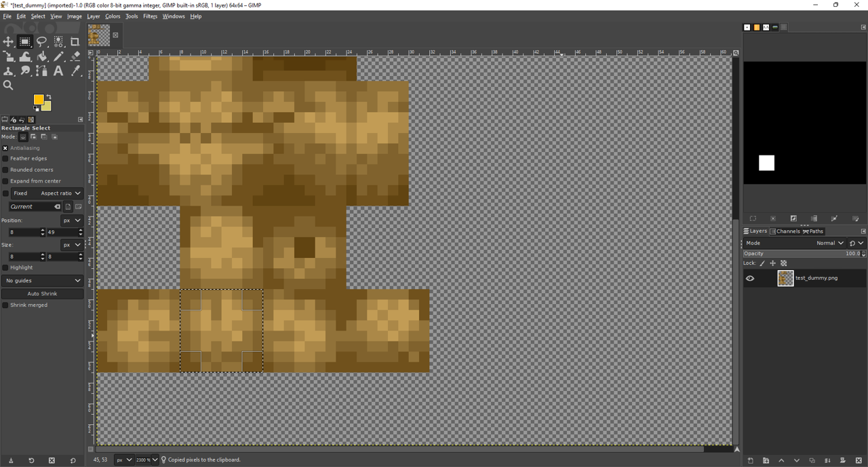
Task: Open the Colors menu
Action: [113, 16]
